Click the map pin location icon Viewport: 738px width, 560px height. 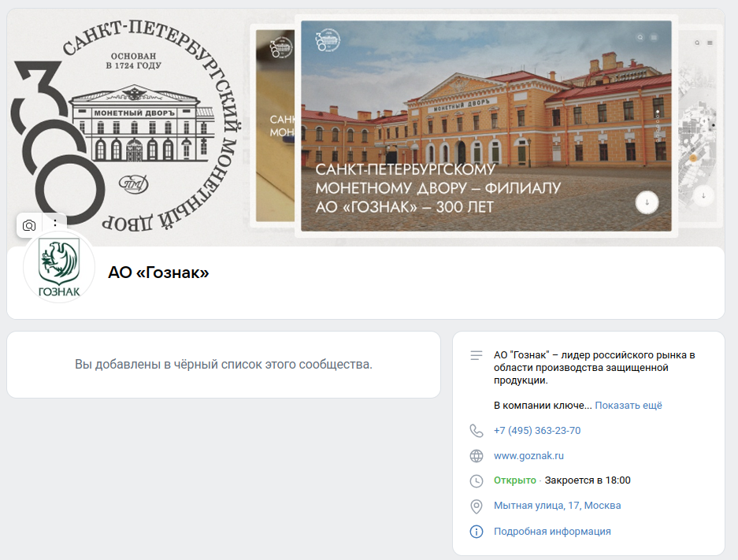477,506
